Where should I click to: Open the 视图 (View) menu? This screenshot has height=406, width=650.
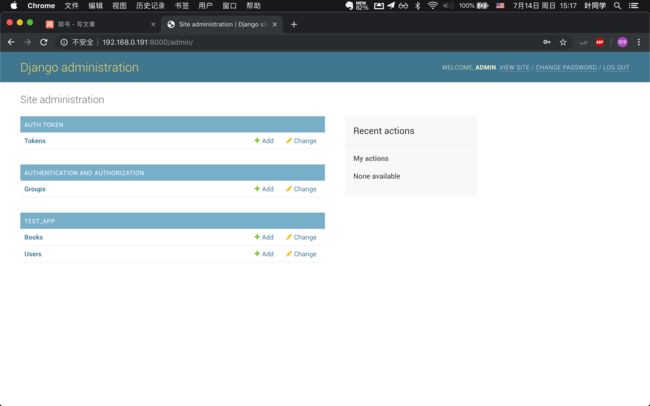click(x=119, y=6)
